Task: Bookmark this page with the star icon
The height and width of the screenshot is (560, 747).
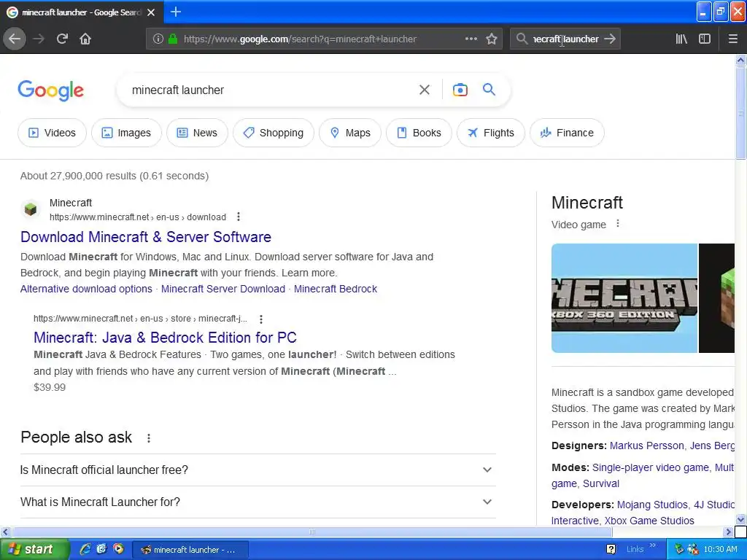Action: pos(492,39)
